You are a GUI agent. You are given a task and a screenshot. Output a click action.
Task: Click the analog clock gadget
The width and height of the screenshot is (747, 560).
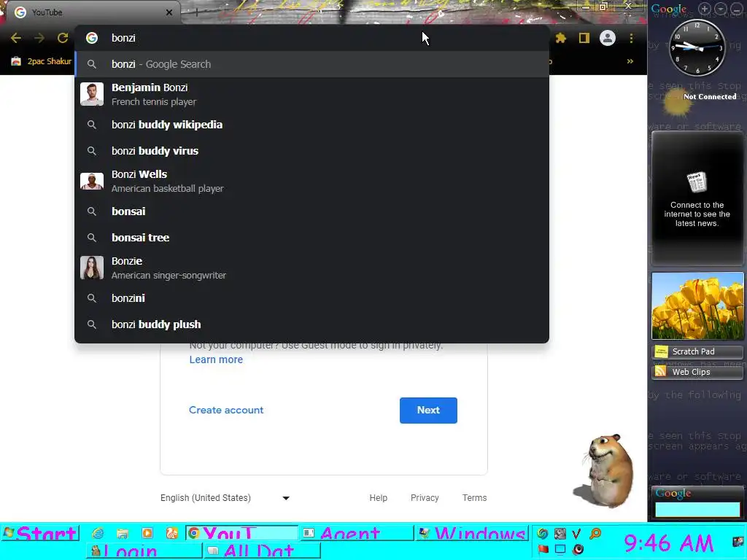[x=697, y=47]
